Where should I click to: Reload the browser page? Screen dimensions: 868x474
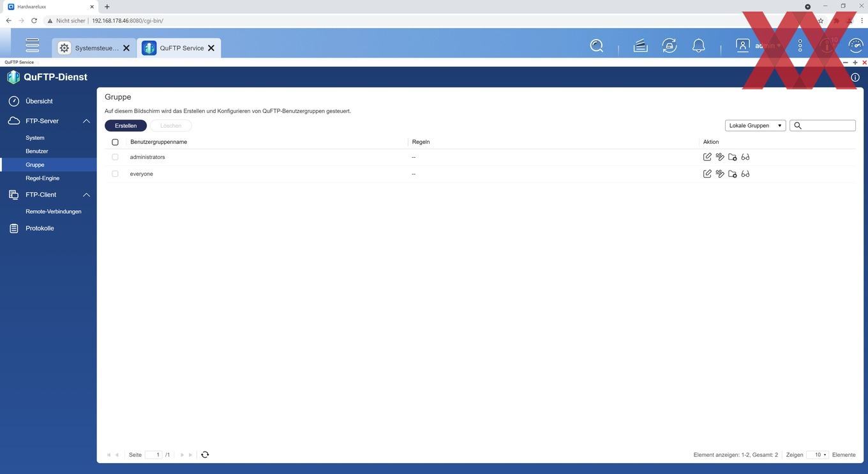point(34,20)
